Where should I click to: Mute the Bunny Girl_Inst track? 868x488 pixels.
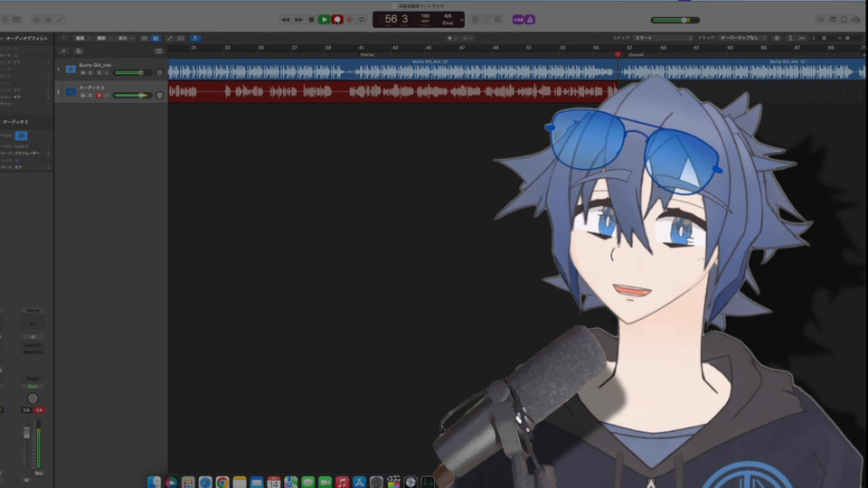pyautogui.click(x=83, y=72)
